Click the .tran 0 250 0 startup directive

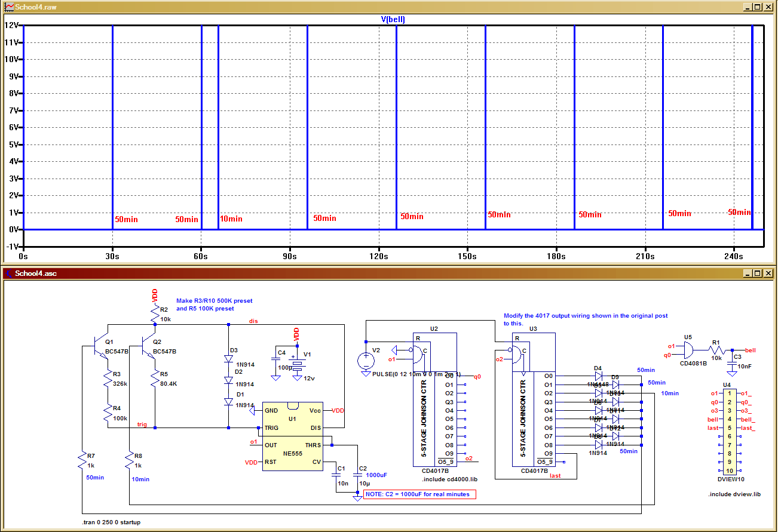pyautogui.click(x=112, y=522)
